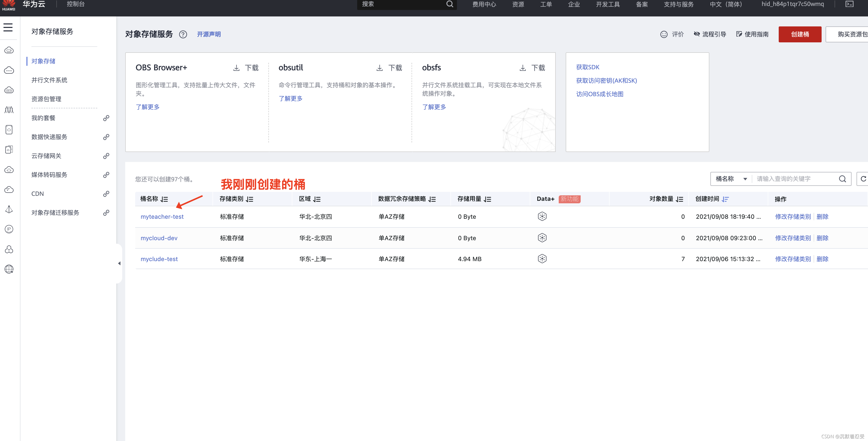Click the 购买资源包 button
Image resolution: width=868 pixels, height=441 pixels.
(847, 34)
